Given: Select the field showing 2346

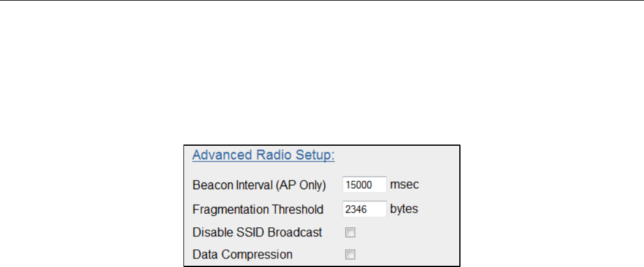Looking at the screenshot, I should 365,209.
